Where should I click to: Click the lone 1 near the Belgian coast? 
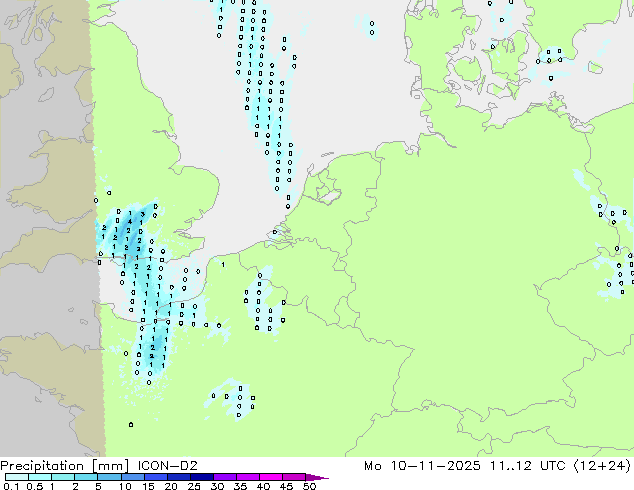(x=223, y=265)
